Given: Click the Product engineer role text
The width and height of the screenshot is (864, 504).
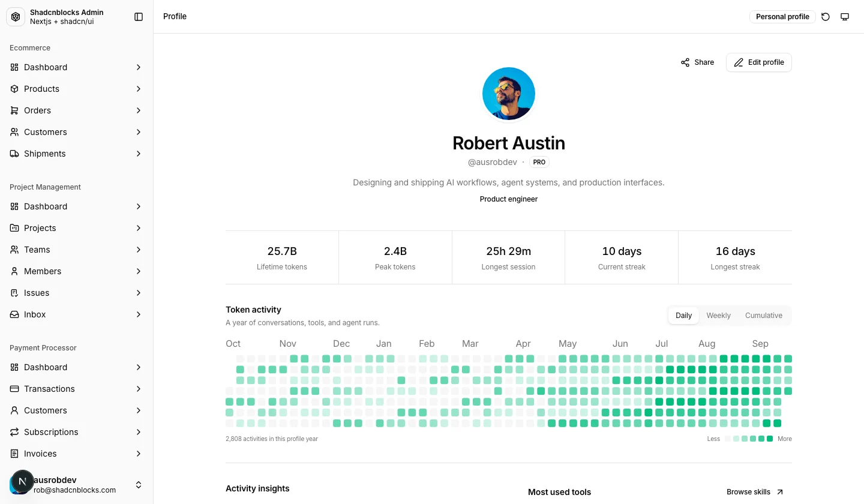Looking at the screenshot, I should (509, 199).
